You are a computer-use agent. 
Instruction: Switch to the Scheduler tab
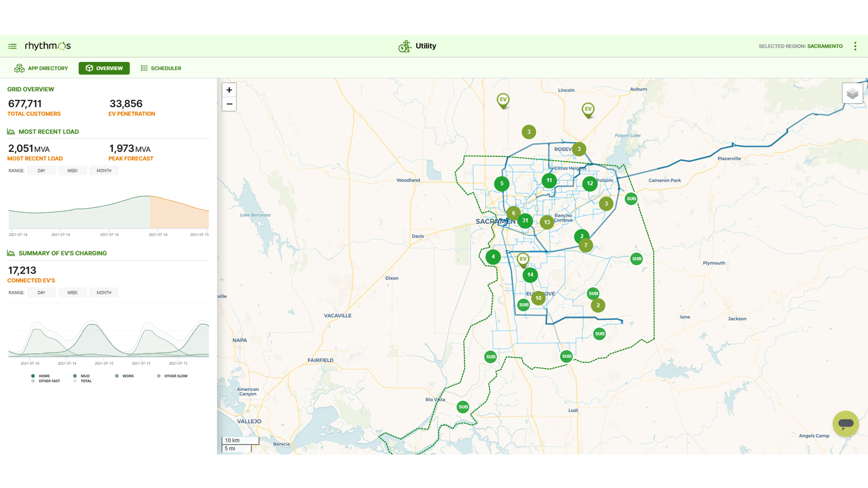[161, 68]
